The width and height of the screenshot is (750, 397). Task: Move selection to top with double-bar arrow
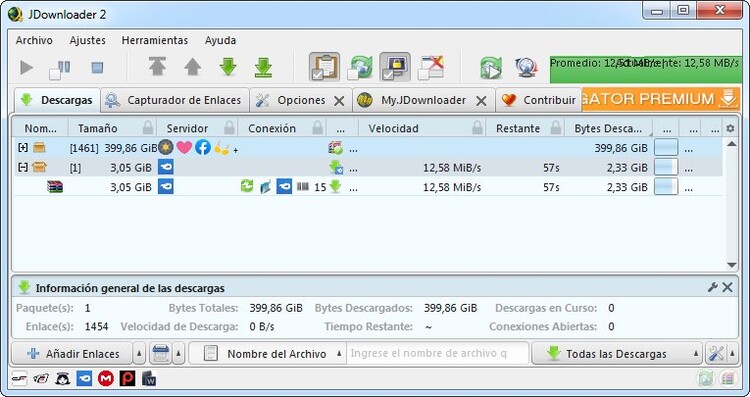[157, 66]
